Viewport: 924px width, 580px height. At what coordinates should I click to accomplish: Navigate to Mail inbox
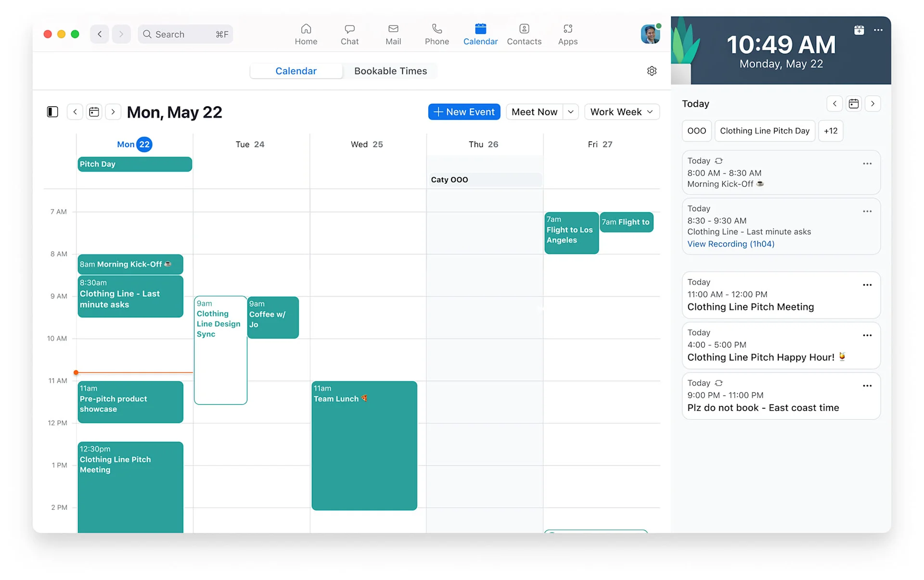(393, 33)
